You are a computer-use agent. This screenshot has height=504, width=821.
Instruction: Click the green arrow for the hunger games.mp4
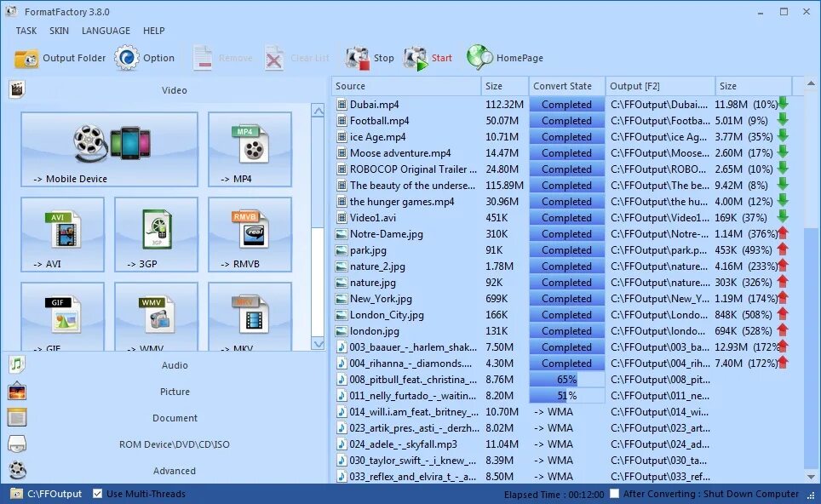pos(783,200)
